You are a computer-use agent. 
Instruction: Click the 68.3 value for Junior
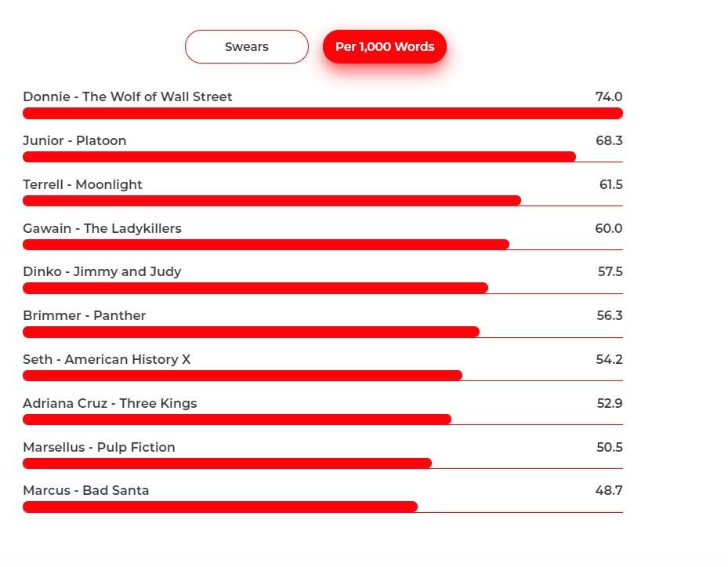[609, 141]
